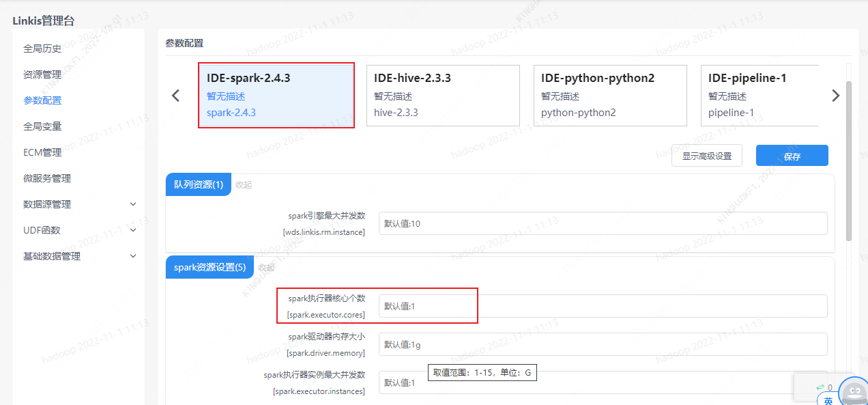868x405 pixels.
Task: Click the green translation arrows icon
Action: click(x=819, y=387)
